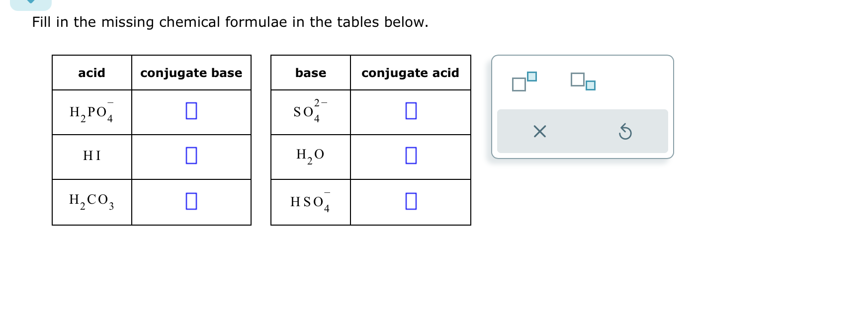Viewport: 868px width, 319px height.
Task: Click the undo reset icon
Action: tap(626, 132)
